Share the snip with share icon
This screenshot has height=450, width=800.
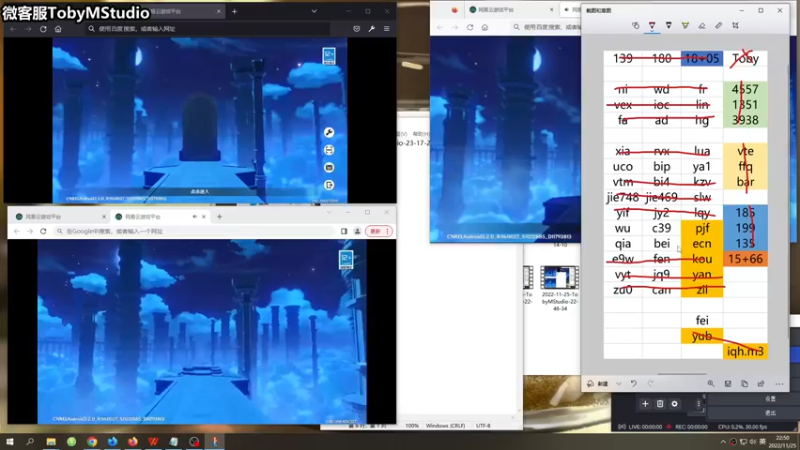click(x=761, y=384)
